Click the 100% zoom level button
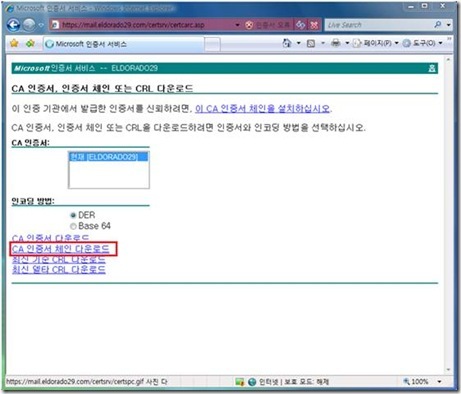The width and height of the screenshot is (461, 394). [x=416, y=381]
